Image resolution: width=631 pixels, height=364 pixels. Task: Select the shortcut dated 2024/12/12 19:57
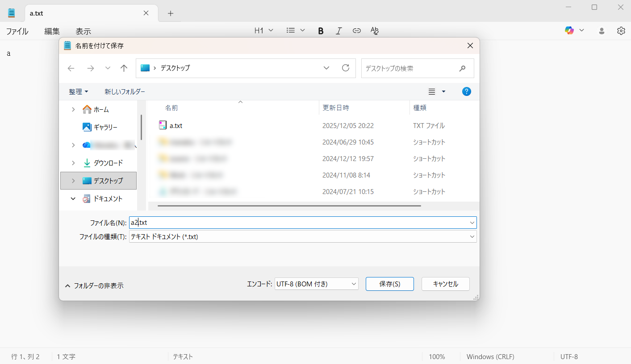coord(314,159)
